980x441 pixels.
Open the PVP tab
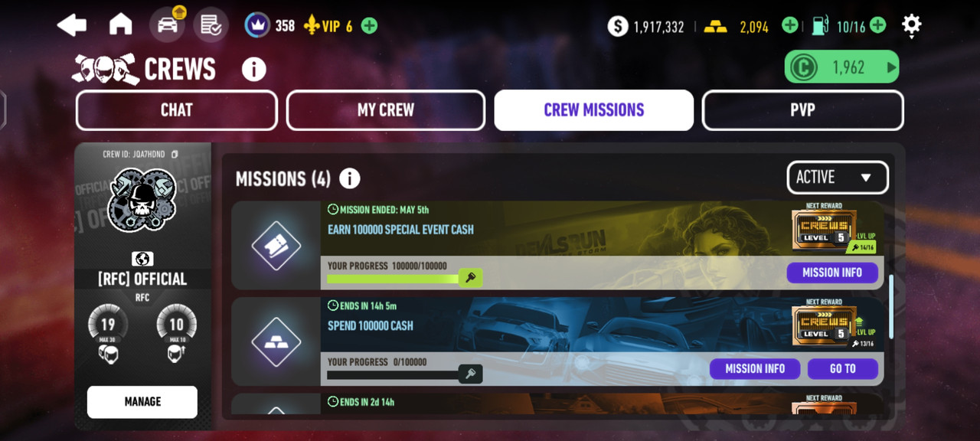[x=802, y=110]
